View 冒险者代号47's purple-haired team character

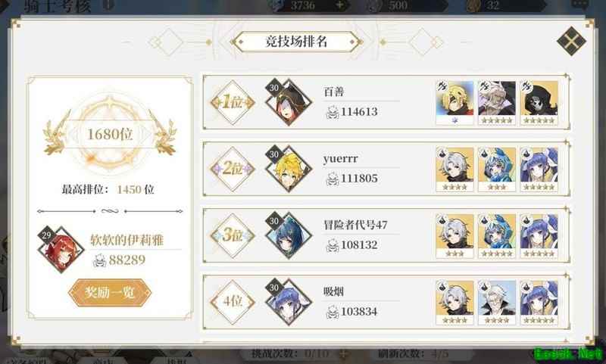pos(539,235)
